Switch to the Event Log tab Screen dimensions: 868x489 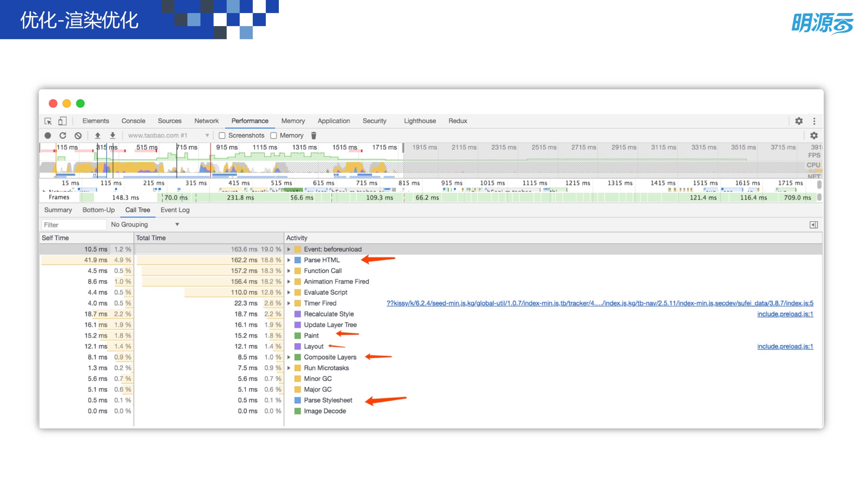pos(175,210)
